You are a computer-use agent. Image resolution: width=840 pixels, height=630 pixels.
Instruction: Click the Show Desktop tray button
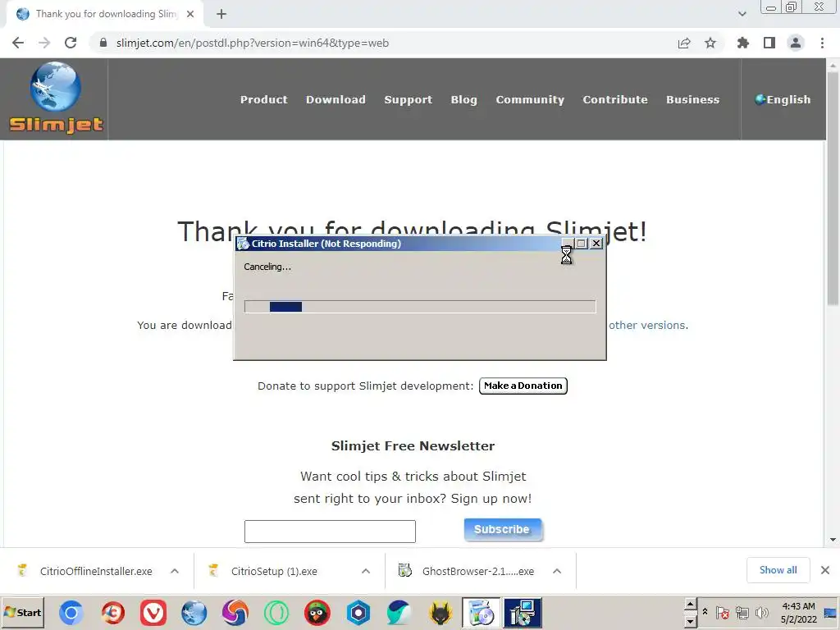pos(831,612)
